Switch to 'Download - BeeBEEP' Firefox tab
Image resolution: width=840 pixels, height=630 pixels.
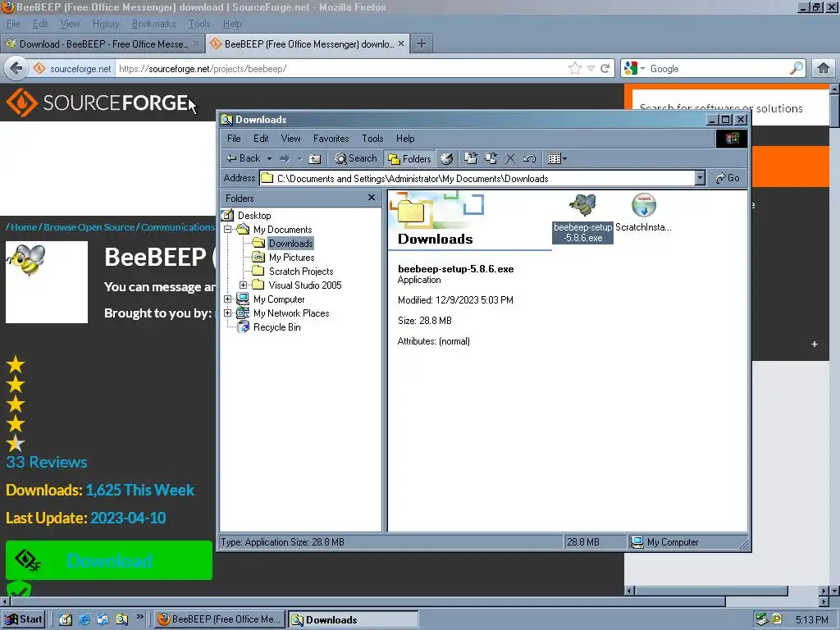click(102, 44)
